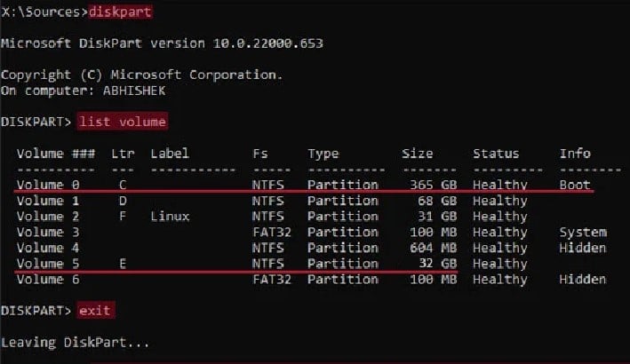Click the Label column header
This screenshot has height=364, width=630.
click(x=170, y=154)
